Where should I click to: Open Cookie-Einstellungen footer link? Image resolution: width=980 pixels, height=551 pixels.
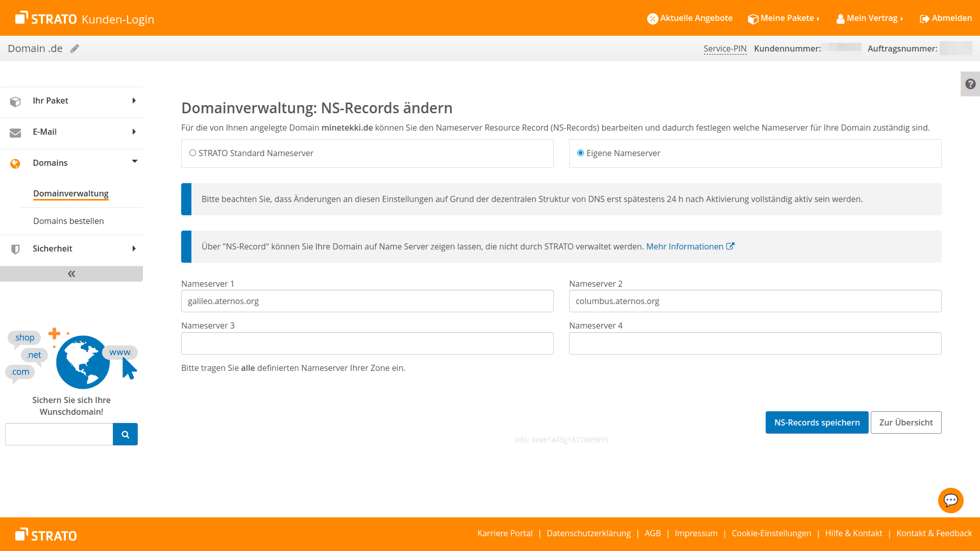[771, 533]
